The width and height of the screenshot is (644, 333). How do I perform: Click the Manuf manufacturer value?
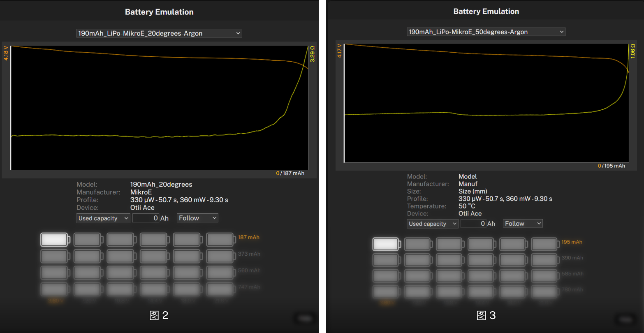(468, 184)
